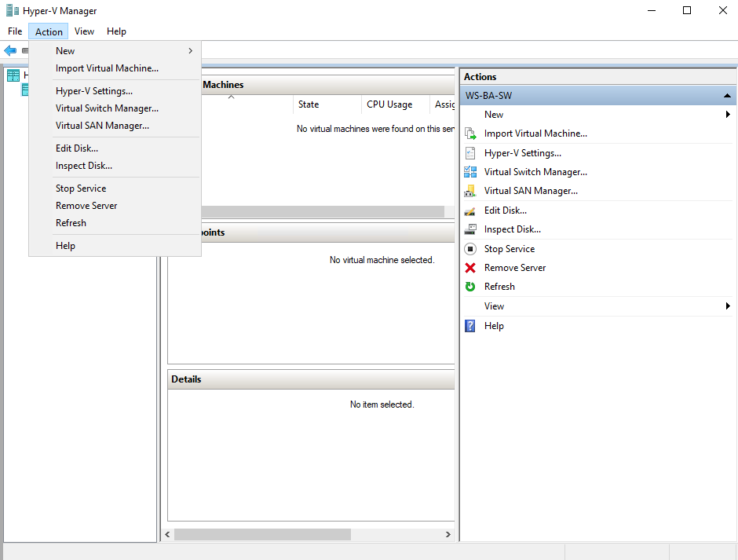Click the Virtual Machines section header
The height and width of the screenshot is (560, 738).
(x=328, y=85)
